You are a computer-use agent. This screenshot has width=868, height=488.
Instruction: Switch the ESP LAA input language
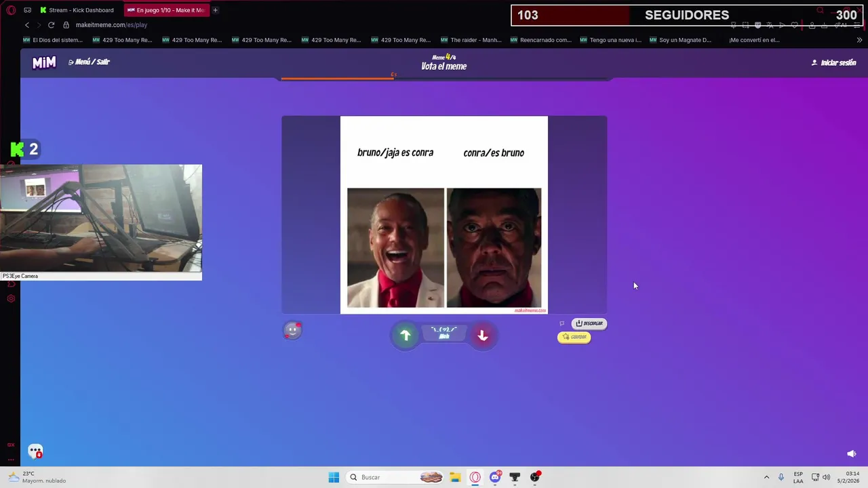pos(798,477)
